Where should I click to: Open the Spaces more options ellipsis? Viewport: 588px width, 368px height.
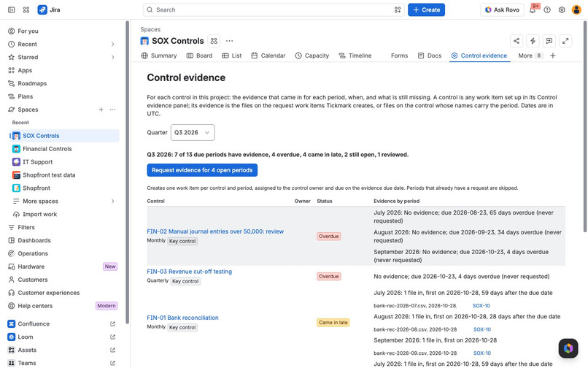pyautogui.click(x=112, y=110)
